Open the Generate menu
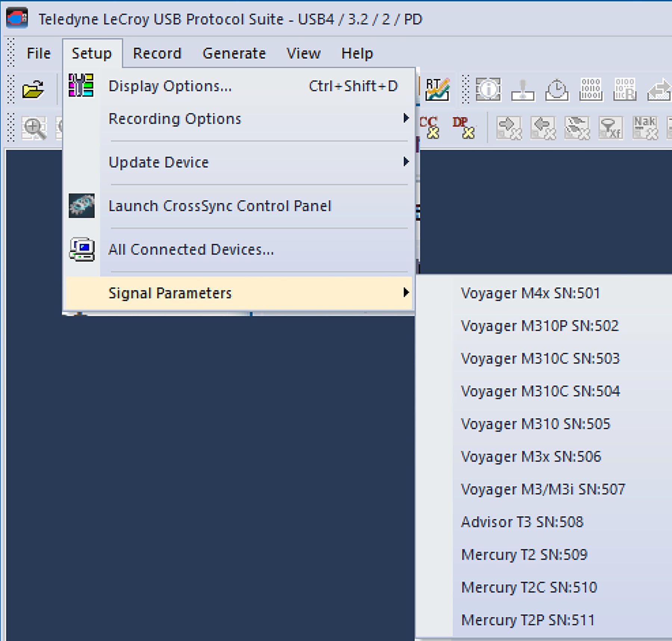The width and height of the screenshot is (672, 641). pos(234,53)
